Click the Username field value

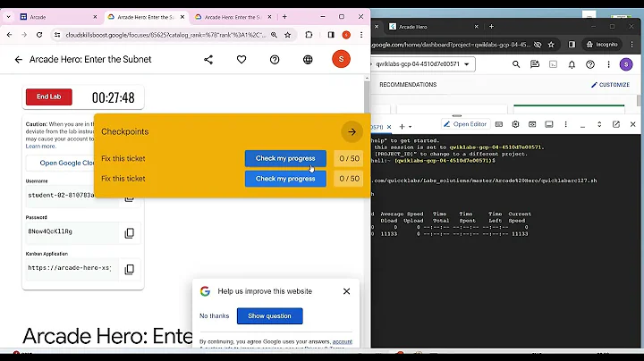pyautogui.click(x=61, y=196)
